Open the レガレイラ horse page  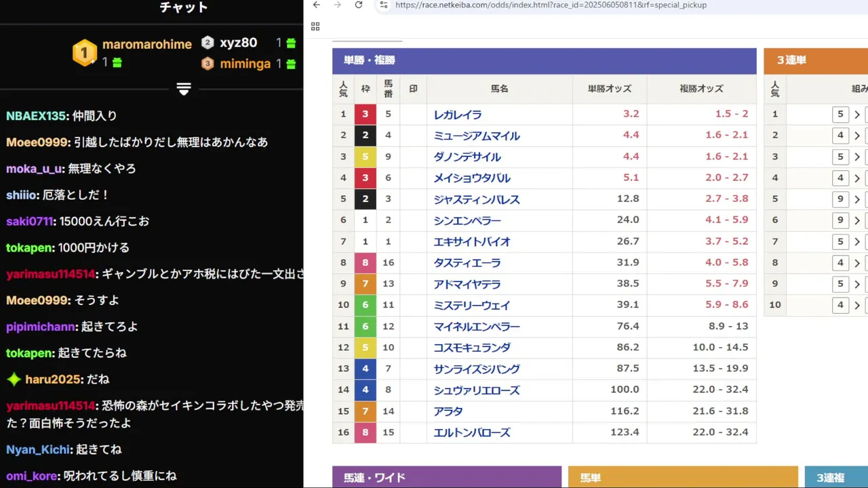(x=458, y=115)
